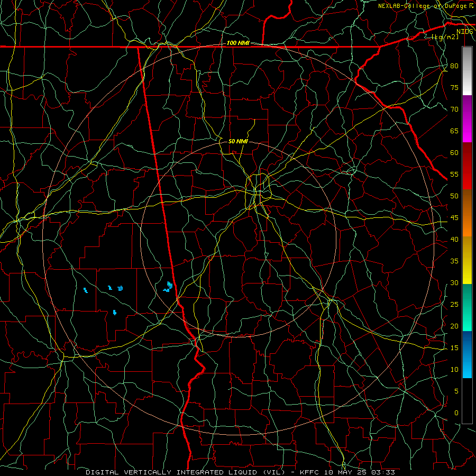Image resolution: width=476 pixels, height=476 pixels.
Task: Pick the red segment of the color scale
Action: pos(467,166)
